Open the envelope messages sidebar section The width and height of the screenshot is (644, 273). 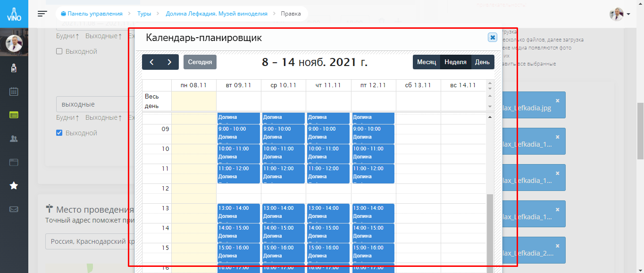[14, 209]
